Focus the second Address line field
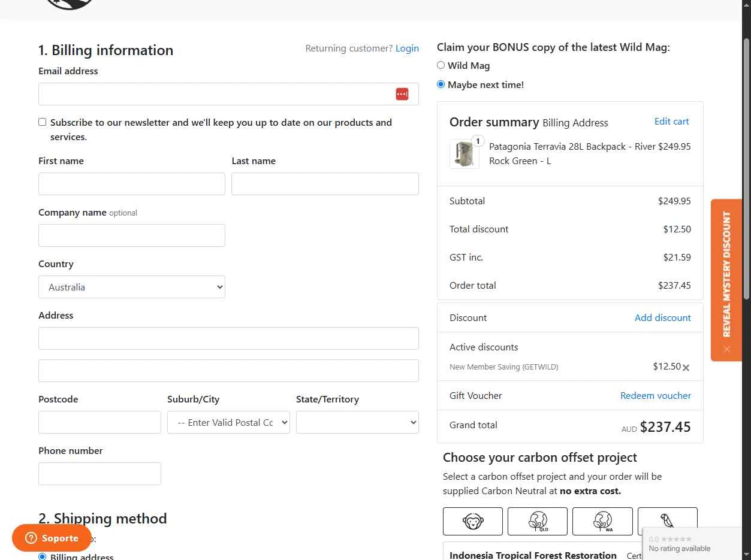This screenshot has height=560, width=751. 228,371
